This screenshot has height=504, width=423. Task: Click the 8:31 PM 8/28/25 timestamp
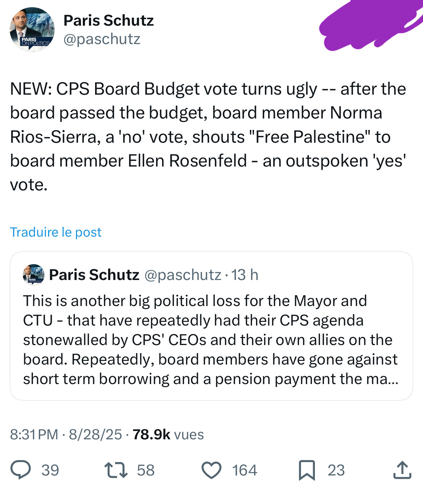click(66, 435)
